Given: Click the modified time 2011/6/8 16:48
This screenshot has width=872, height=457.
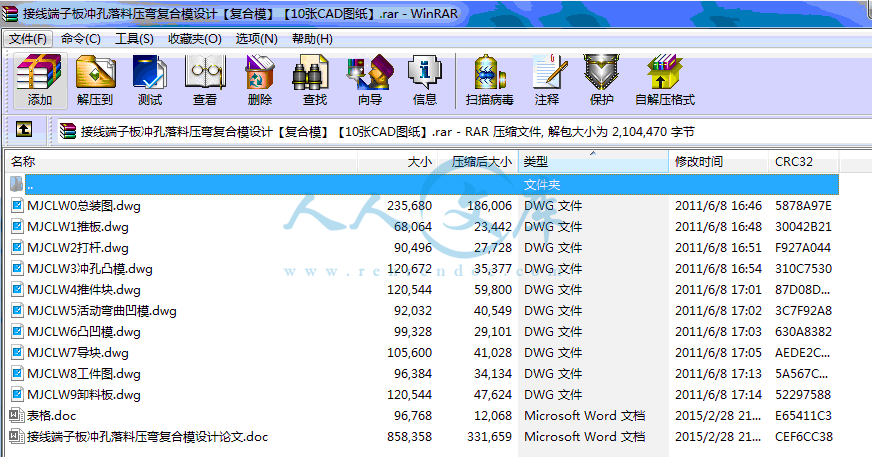Looking at the screenshot, I should (719, 227).
